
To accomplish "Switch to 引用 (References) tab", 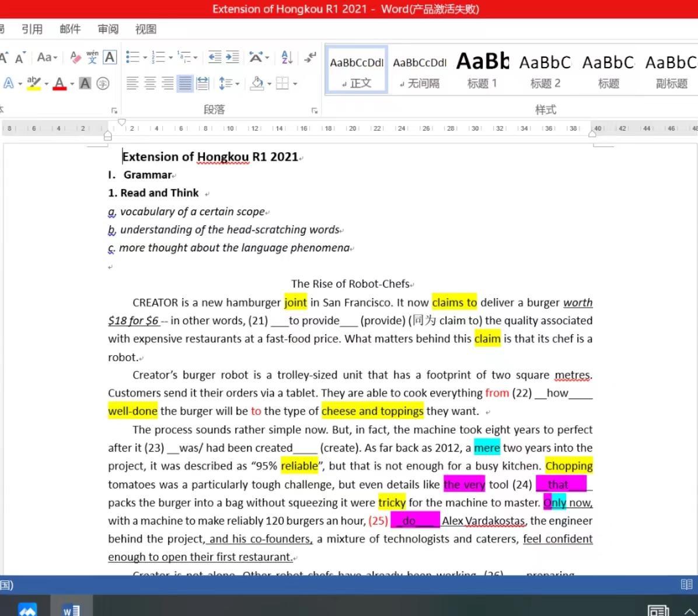I will [32, 29].
